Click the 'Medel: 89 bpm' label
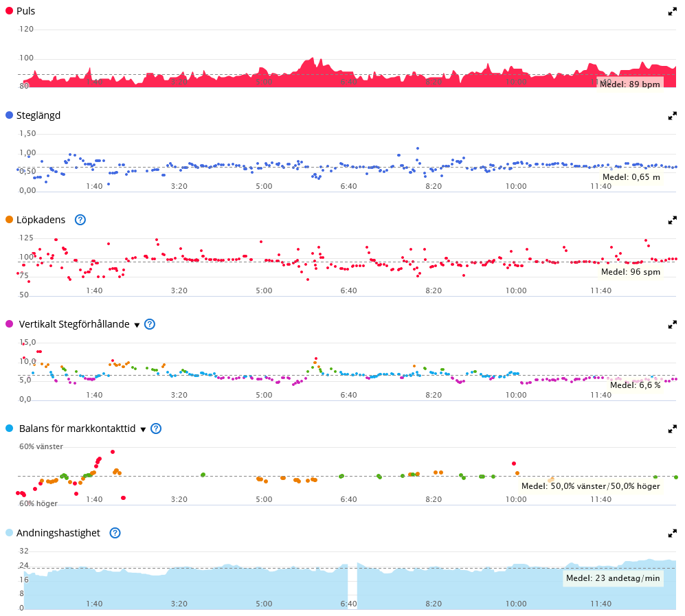Viewport: 685px width, 616px height. 630,84
